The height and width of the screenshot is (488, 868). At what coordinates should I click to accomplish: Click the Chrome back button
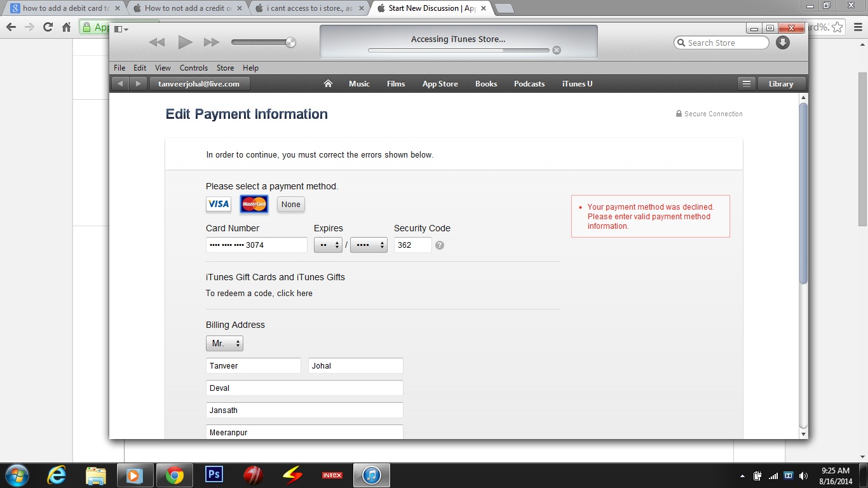coord(11,27)
